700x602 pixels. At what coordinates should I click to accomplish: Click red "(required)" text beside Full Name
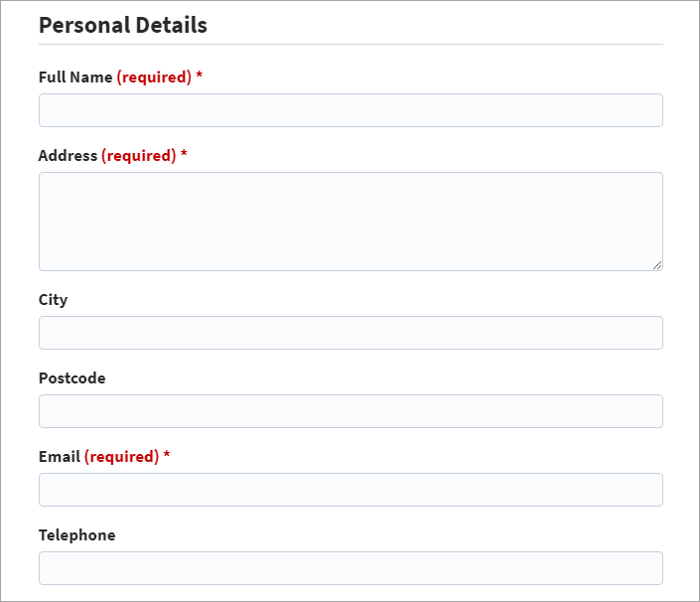(x=154, y=76)
